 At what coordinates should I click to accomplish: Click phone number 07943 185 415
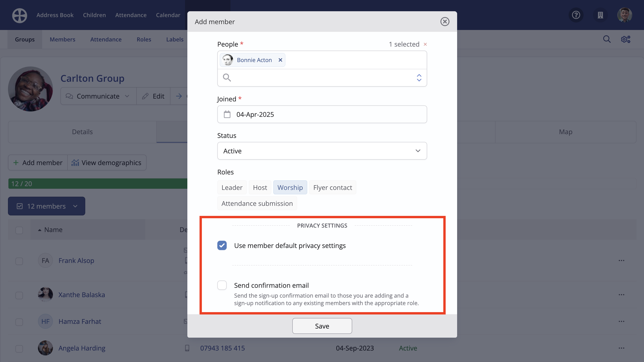coord(222,348)
